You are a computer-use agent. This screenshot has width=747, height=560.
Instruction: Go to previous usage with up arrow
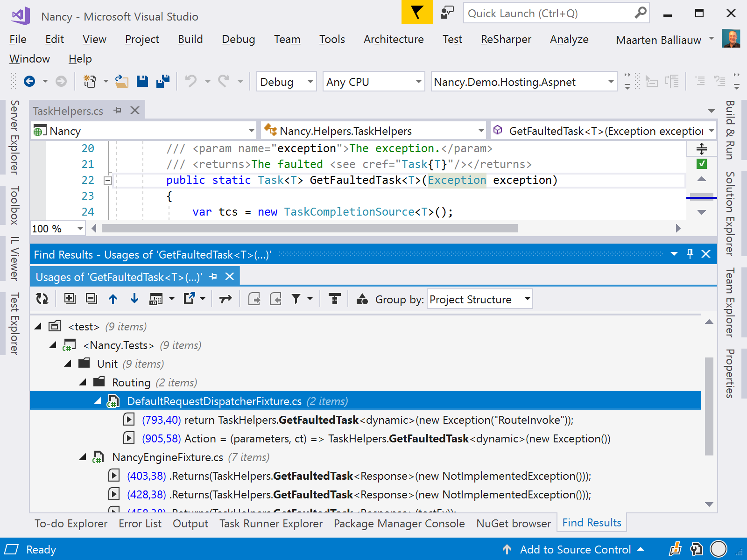click(113, 299)
